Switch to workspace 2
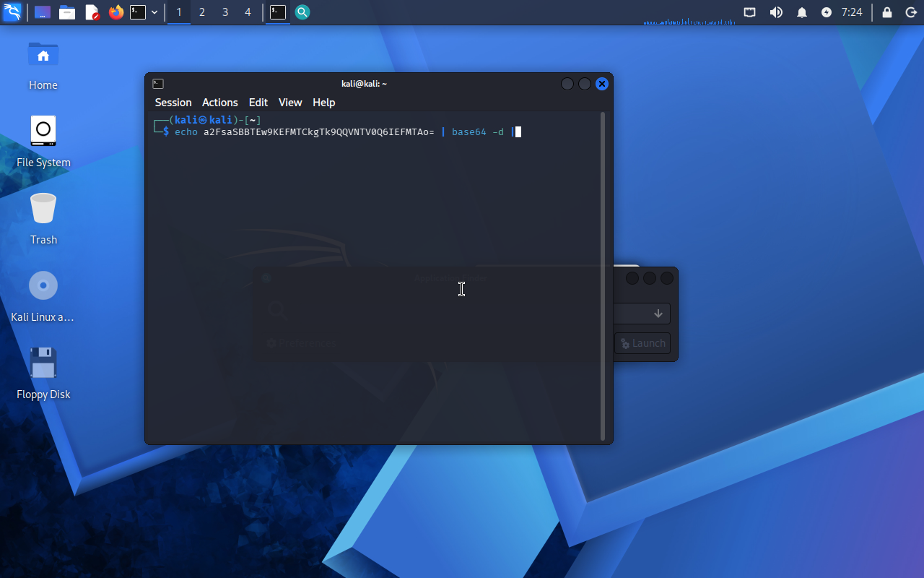 click(x=202, y=12)
